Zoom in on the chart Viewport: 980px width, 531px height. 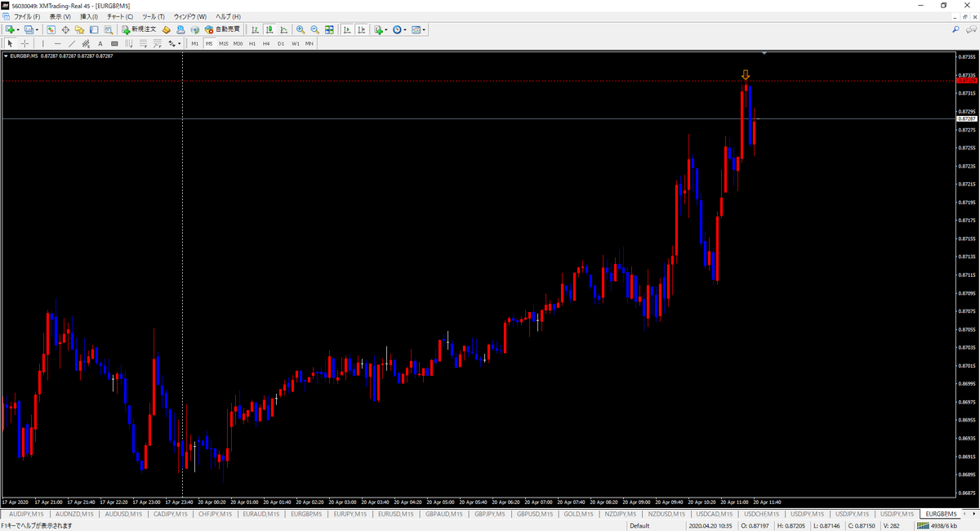301,29
